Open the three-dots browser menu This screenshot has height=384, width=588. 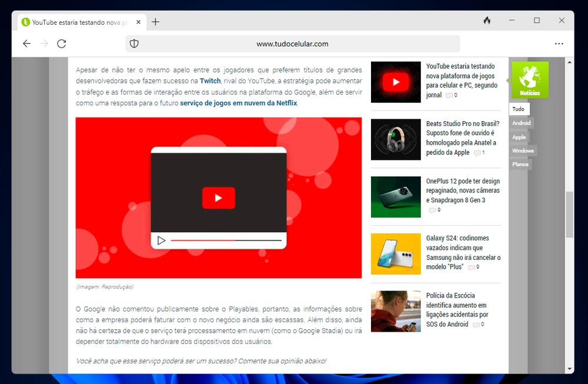click(559, 44)
